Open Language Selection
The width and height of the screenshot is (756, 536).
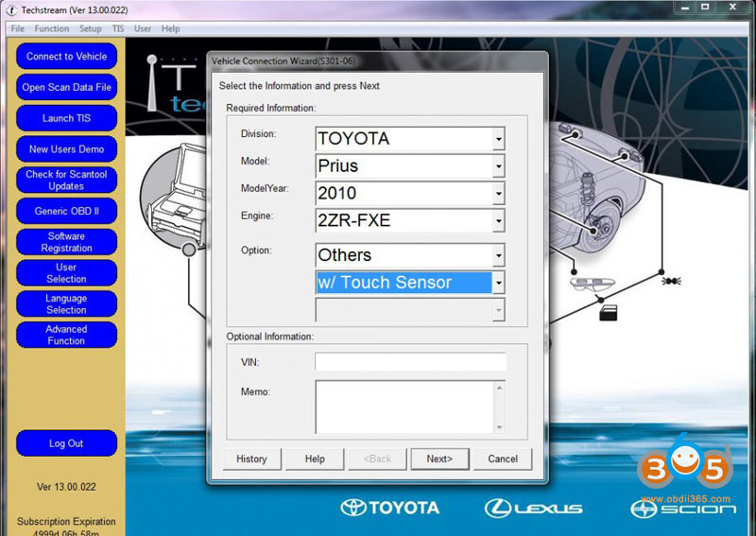click(66, 304)
